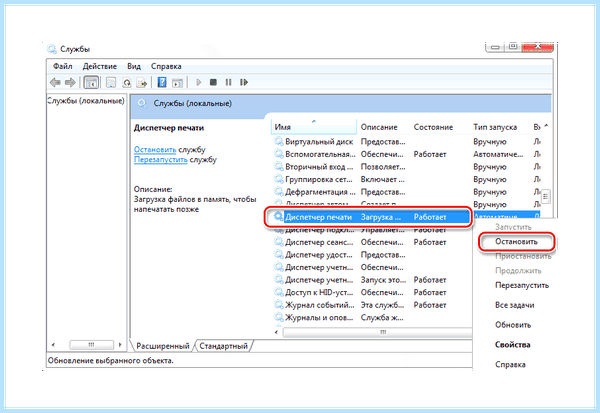
Task: Click the left arrow of left pane scrollbar
Action: (53, 345)
